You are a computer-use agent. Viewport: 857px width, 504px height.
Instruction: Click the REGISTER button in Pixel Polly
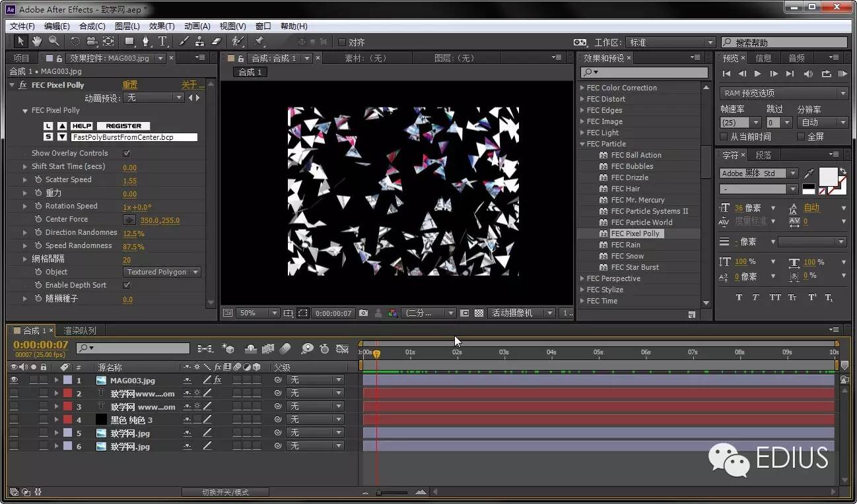pos(123,126)
